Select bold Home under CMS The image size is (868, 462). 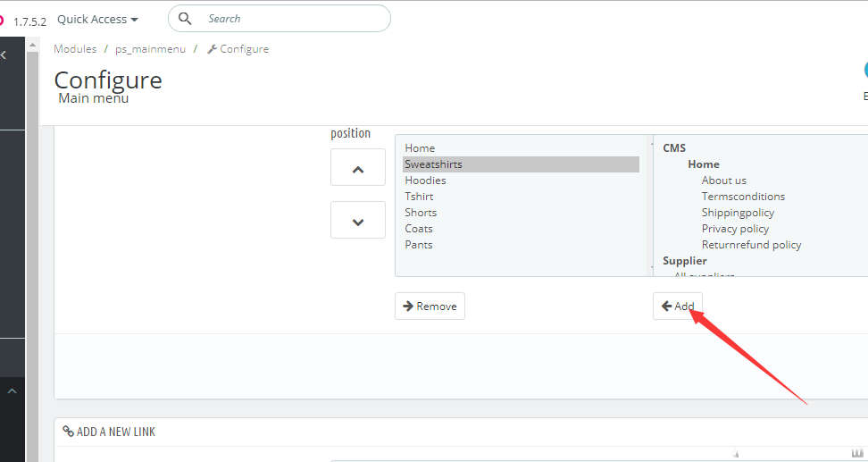pos(704,164)
